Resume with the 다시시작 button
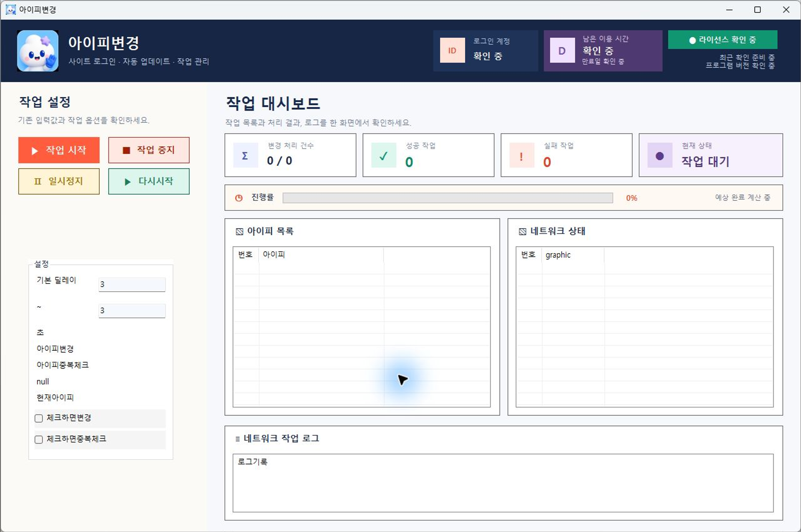 [x=149, y=181]
